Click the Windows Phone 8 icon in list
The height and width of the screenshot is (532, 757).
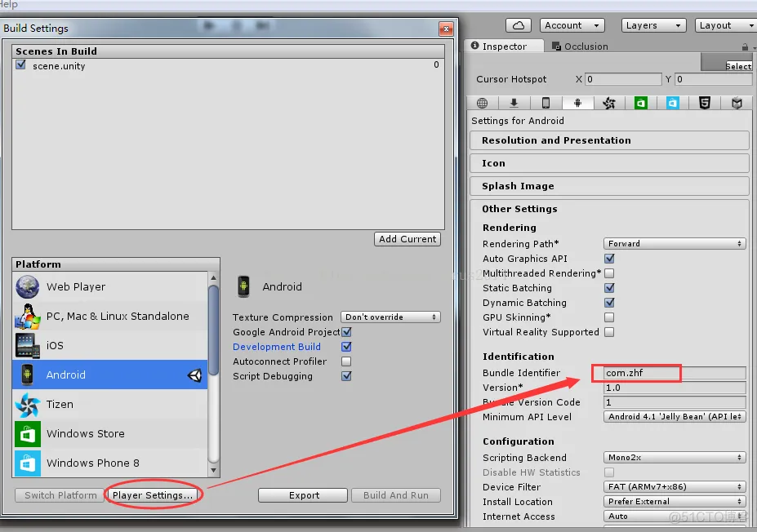[x=28, y=463]
